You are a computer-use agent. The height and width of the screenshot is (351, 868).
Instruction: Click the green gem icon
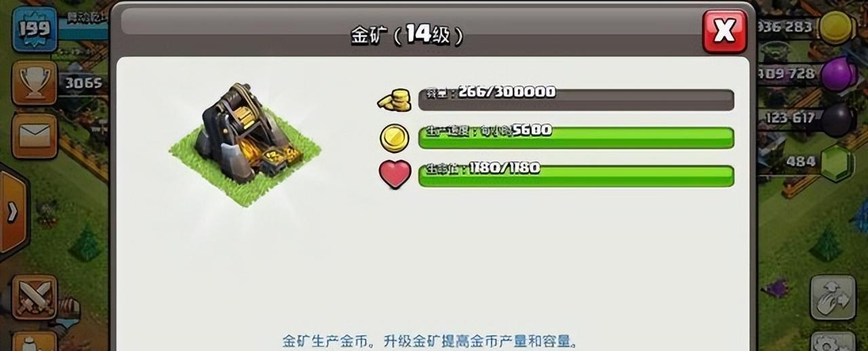click(x=837, y=163)
